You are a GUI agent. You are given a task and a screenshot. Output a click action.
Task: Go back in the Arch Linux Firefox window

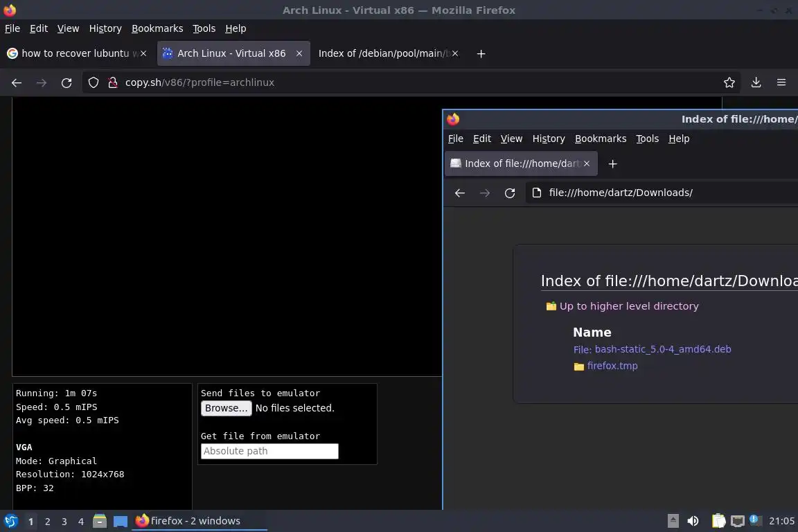(x=17, y=82)
